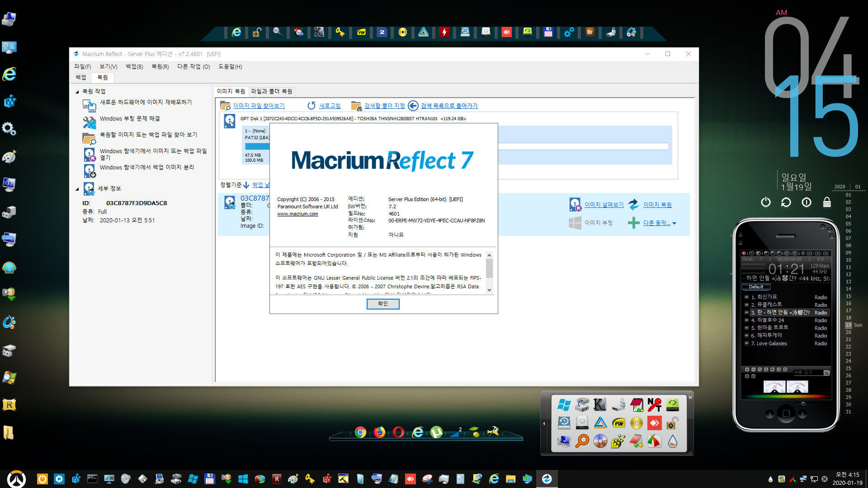Click gold key icon in top dock
Screen dimensions: 868x488
pos(340,32)
